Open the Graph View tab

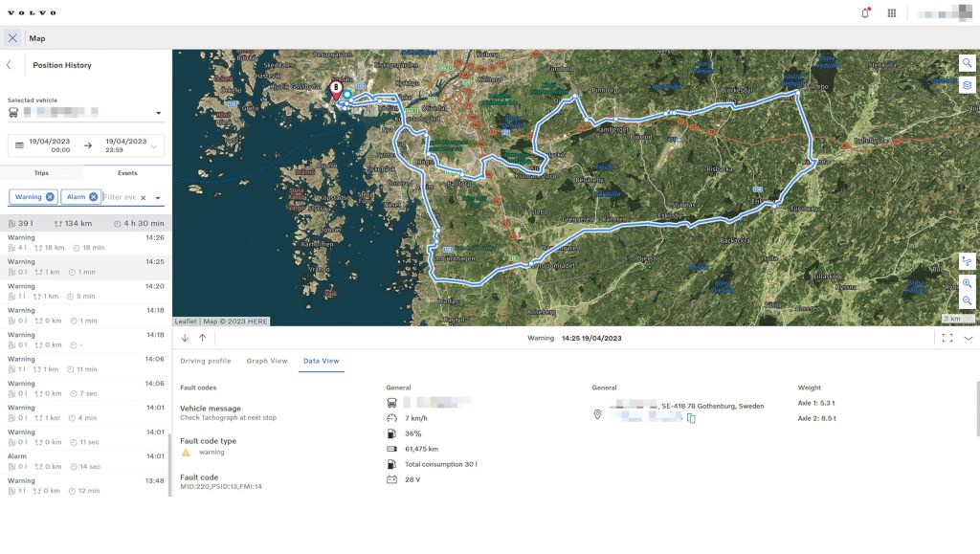pyautogui.click(x=267, y=361)
